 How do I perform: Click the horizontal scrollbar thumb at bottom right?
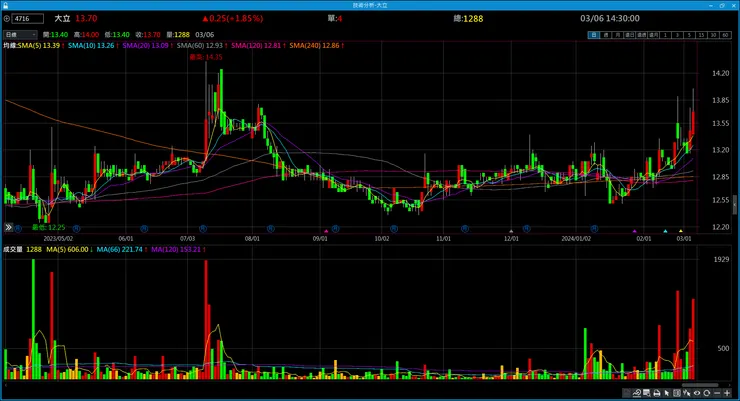point(700,385)
